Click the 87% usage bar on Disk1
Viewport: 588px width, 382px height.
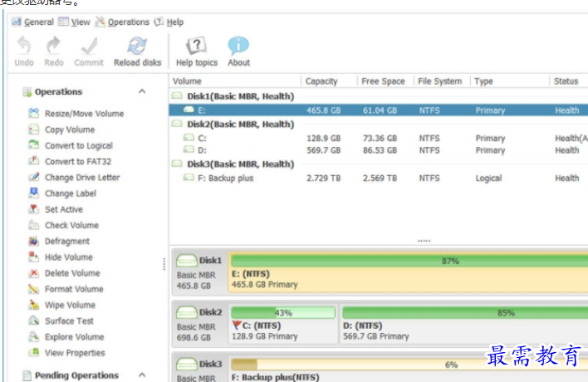coord(409,261)
